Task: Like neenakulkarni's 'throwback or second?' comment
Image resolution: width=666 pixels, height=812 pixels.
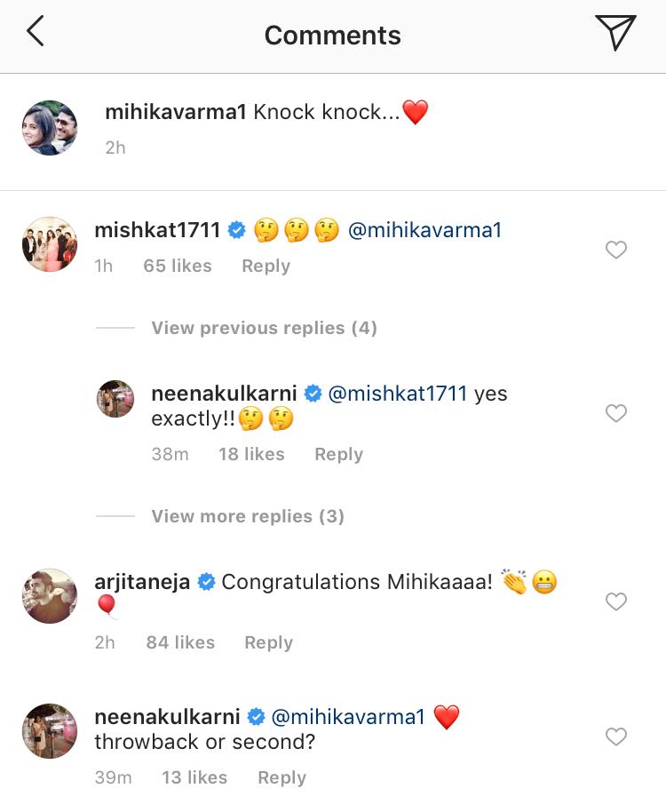Action: click(616, 736)
